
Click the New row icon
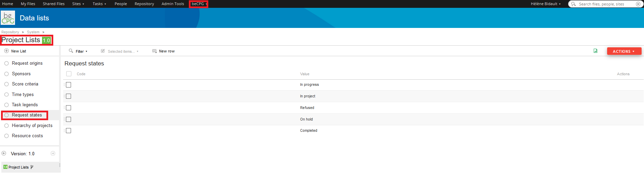154,51
